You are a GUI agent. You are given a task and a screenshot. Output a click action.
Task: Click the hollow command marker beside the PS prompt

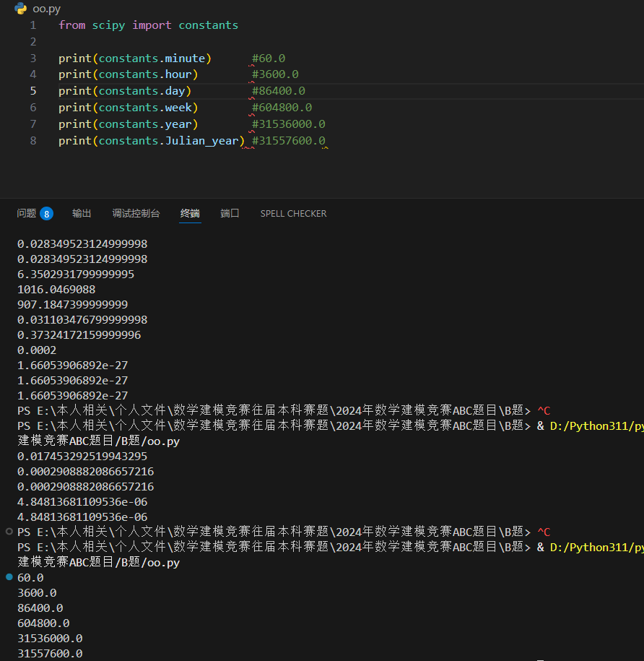click(x=9, y=532)
